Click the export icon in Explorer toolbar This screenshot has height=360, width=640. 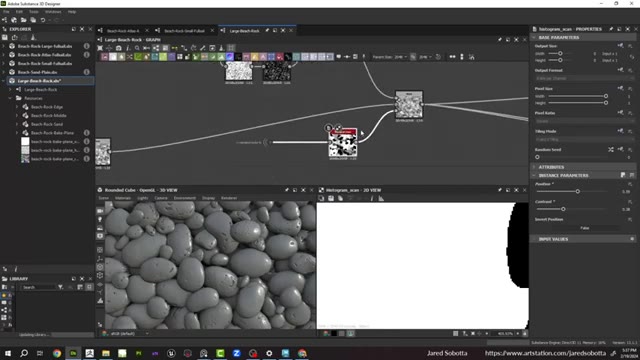click(x=15, y=37)
